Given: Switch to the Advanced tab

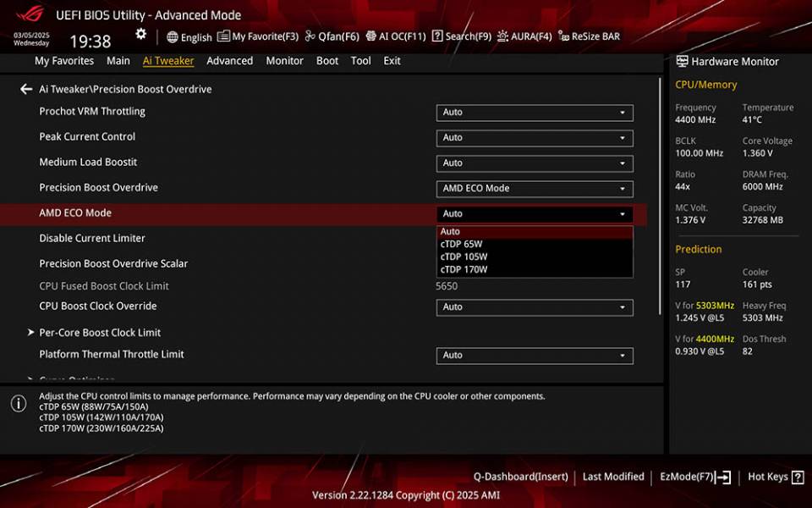Looking at the screenshot, I should pyautogui.click(x=230, y=61).
